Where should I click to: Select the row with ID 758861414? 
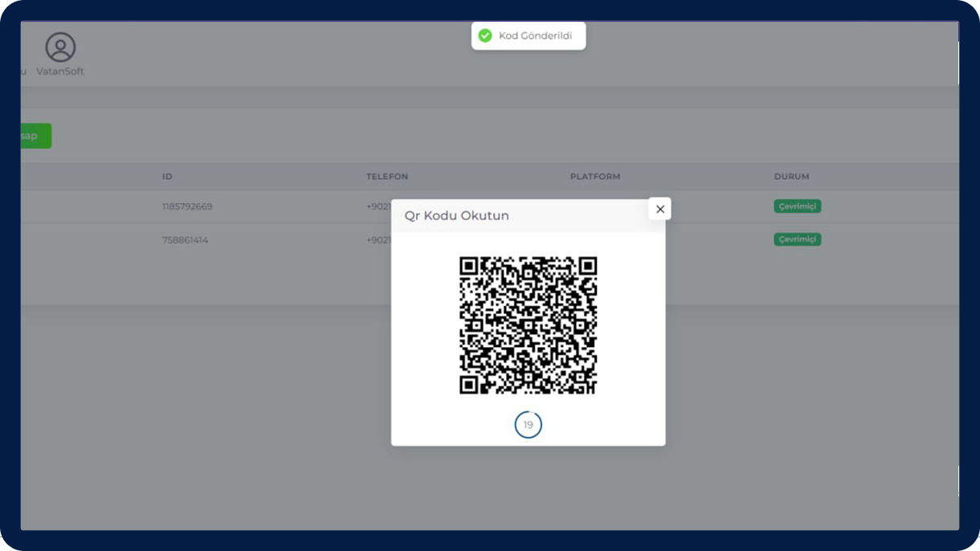[185, 240]
